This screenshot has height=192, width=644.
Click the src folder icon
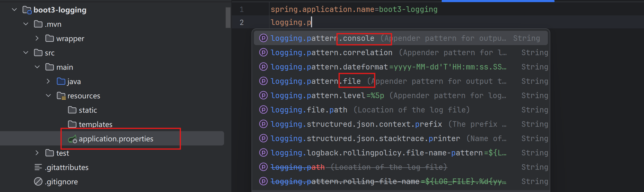pyautogui.click(x=38, y=53)
